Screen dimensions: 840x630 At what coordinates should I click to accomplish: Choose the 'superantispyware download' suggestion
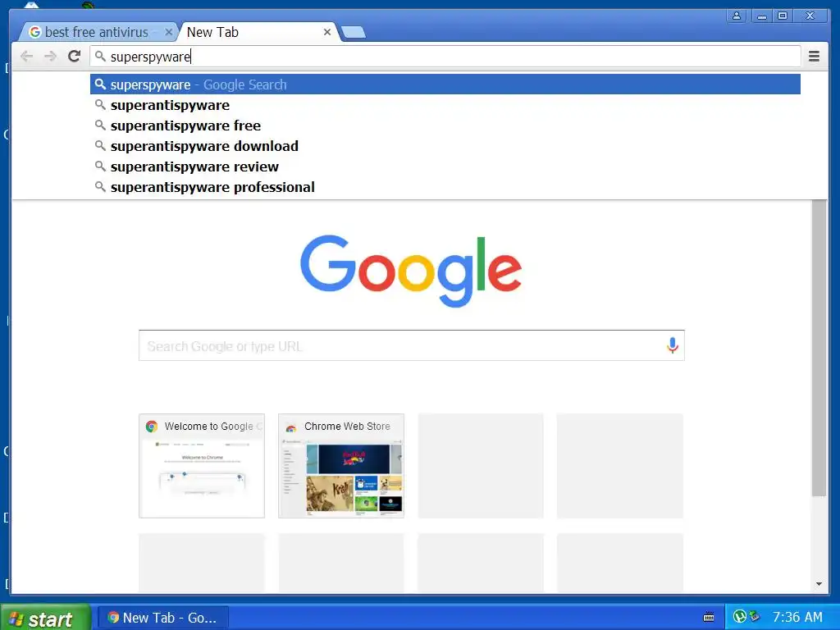pos(445,146)
